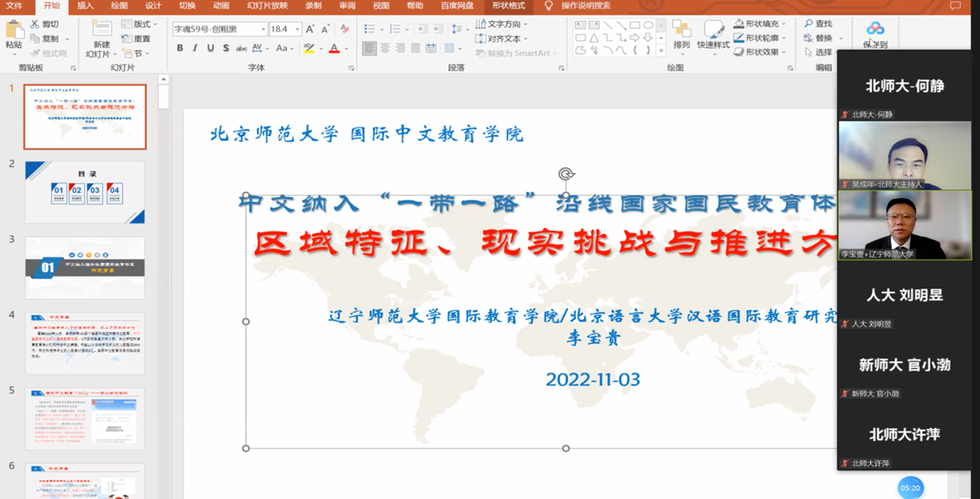
Task: Click the red font color swatch
Action: pos(334,49)
